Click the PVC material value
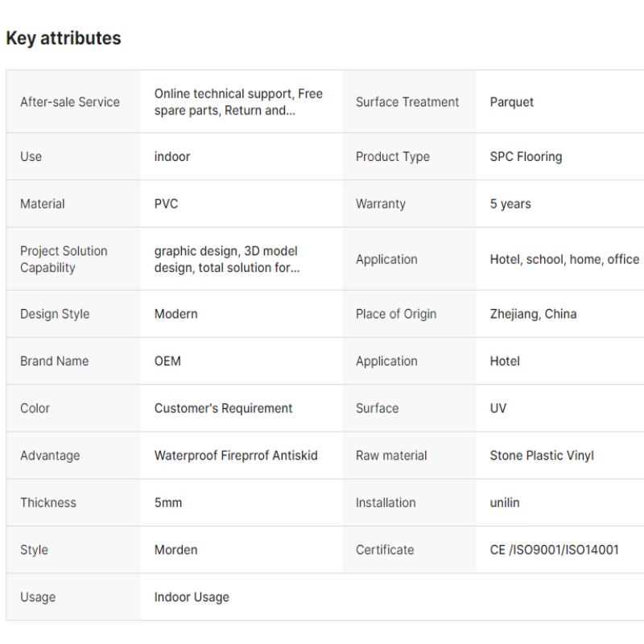The height and width of the screenshot is (644, 644). click(166, 204)
